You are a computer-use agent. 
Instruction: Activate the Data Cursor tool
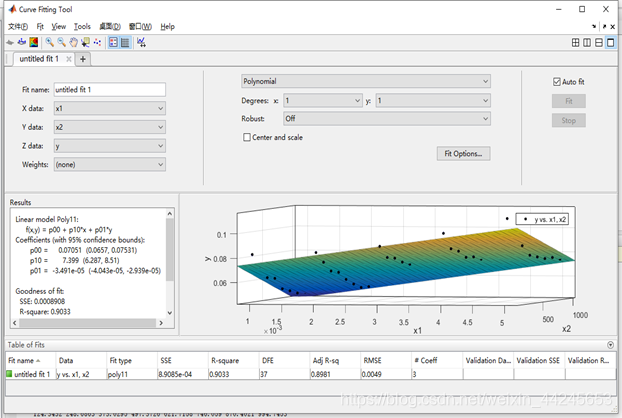(x=85, y=42)
